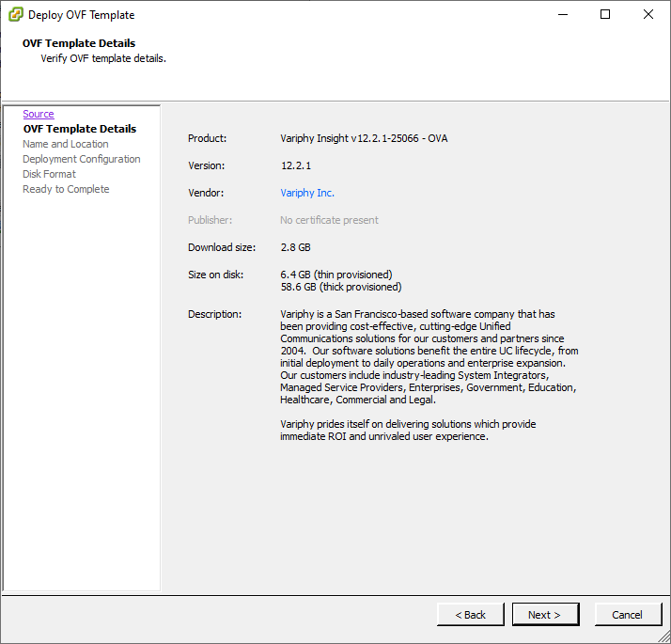Click the version value '12.2.1'
The width and height of the screenshot is (671, 644).
296,165
